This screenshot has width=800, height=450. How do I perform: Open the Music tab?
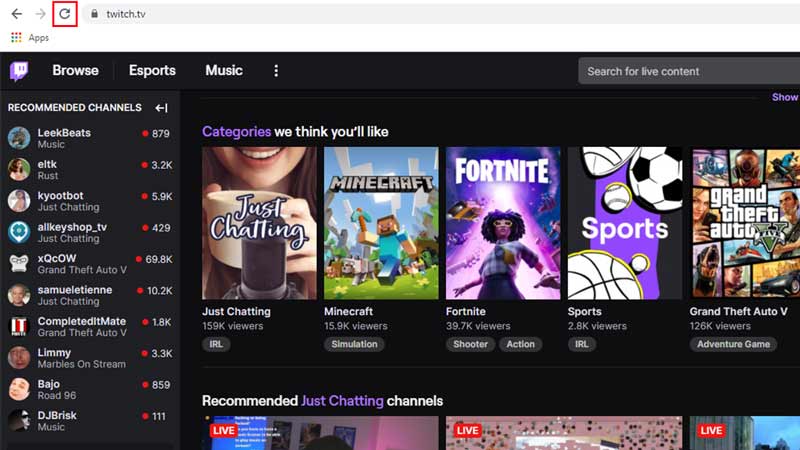coord(224,70)
